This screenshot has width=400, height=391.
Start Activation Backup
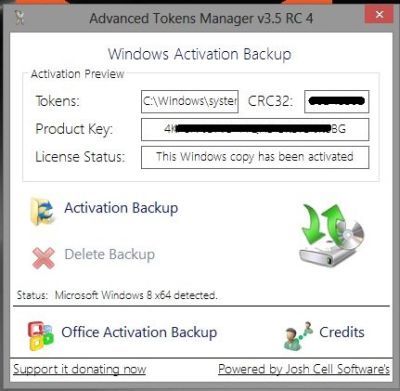(121, 208)
